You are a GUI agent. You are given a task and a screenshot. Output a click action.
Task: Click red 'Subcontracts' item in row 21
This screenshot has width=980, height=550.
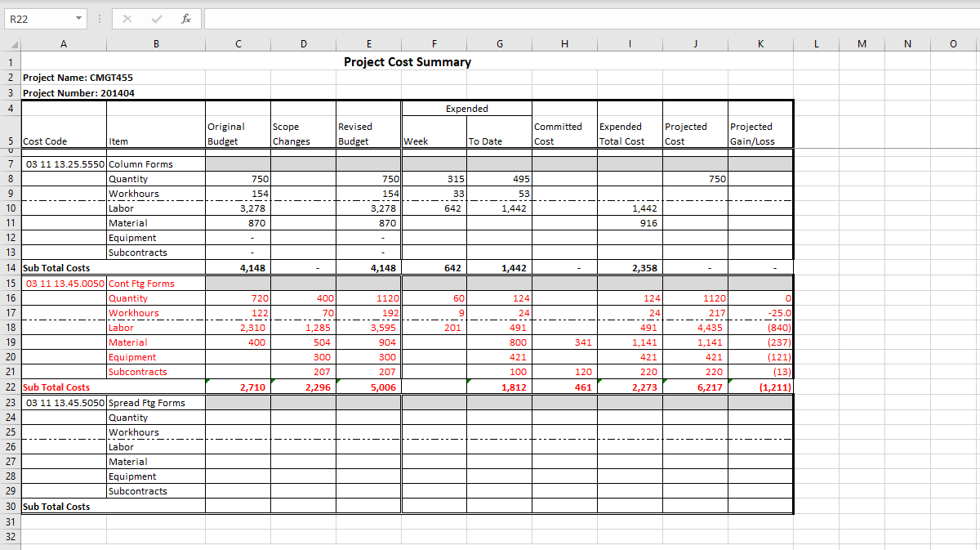click(156, 372)
